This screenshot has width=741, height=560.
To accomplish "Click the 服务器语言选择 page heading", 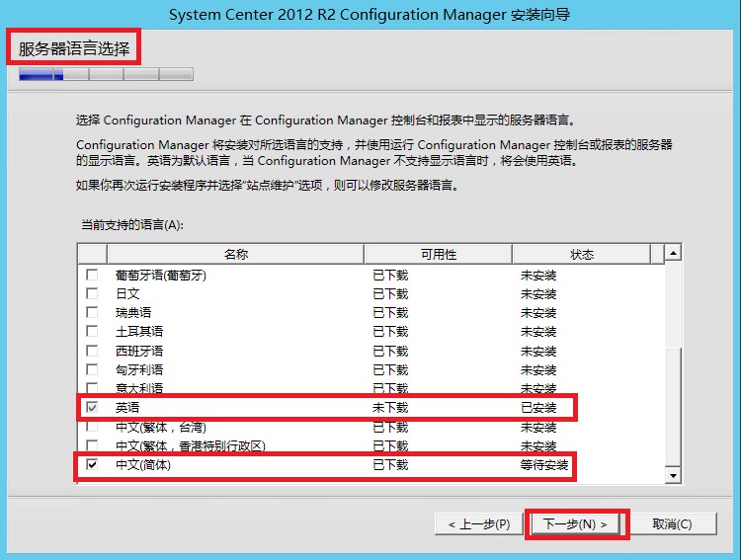I will [x=74, y=48].
